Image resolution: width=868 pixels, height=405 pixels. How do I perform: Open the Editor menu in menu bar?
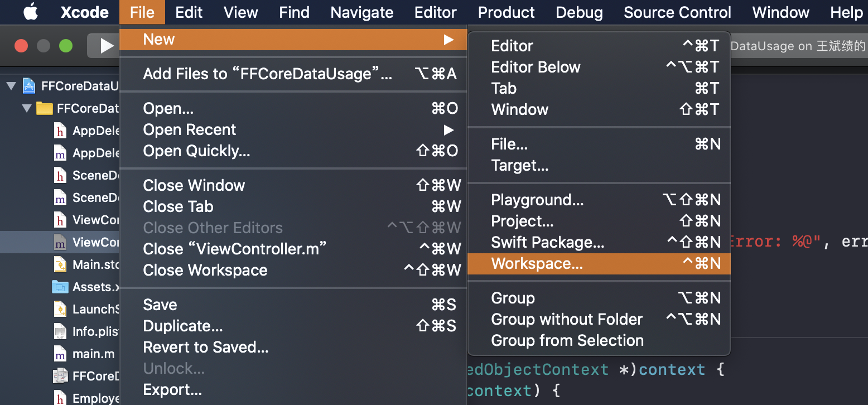(436, 12)
